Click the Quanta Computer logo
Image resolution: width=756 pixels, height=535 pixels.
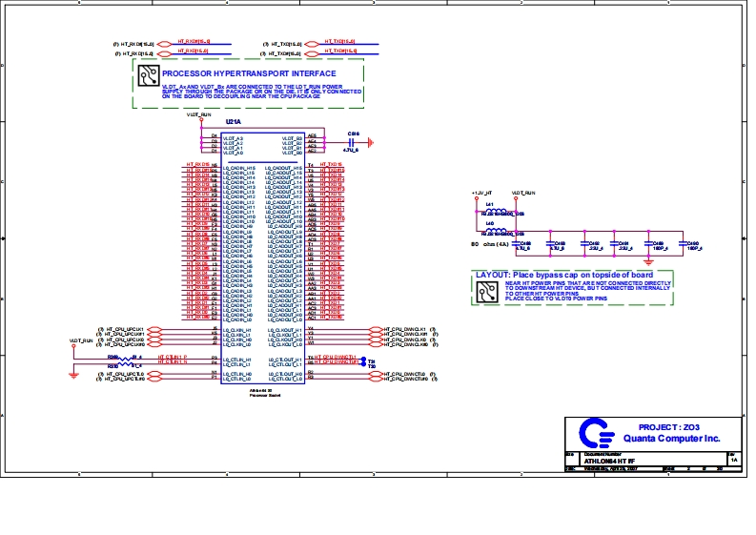pyautogui.click(x=598, y=433)
